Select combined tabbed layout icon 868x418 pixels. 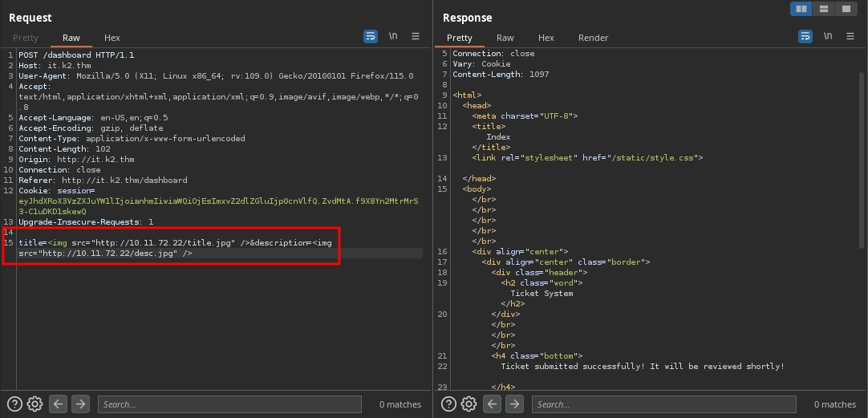pos(846,9)
